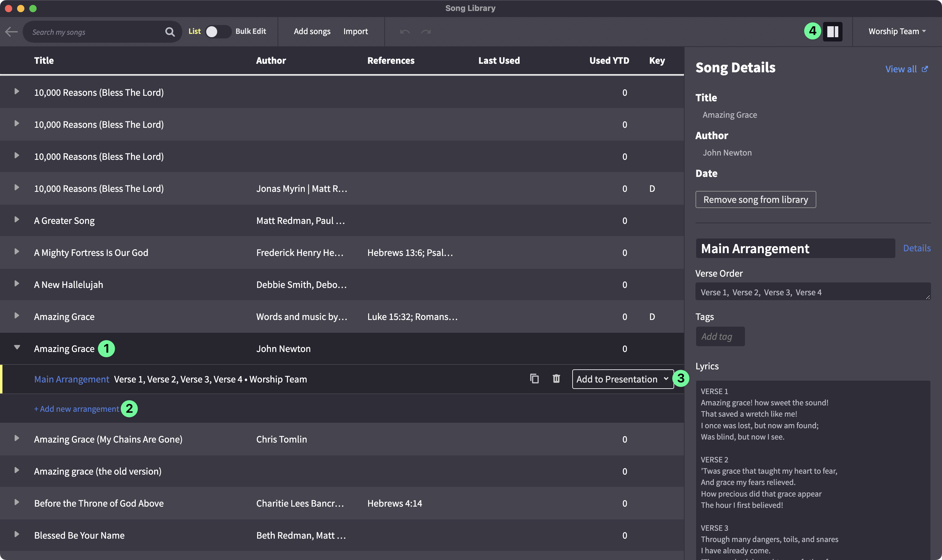Click the redo arrow icon
942x560 pixels.
coord(426,32)
